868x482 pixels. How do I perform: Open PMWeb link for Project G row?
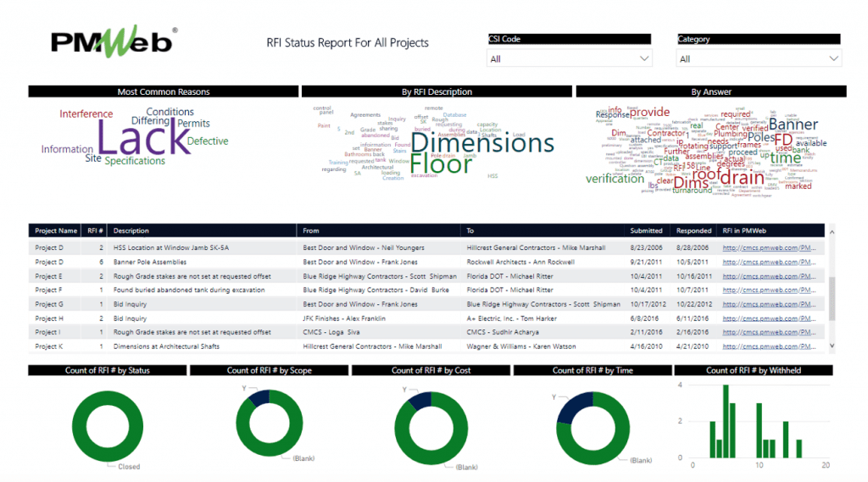click(x=769, y=304)
